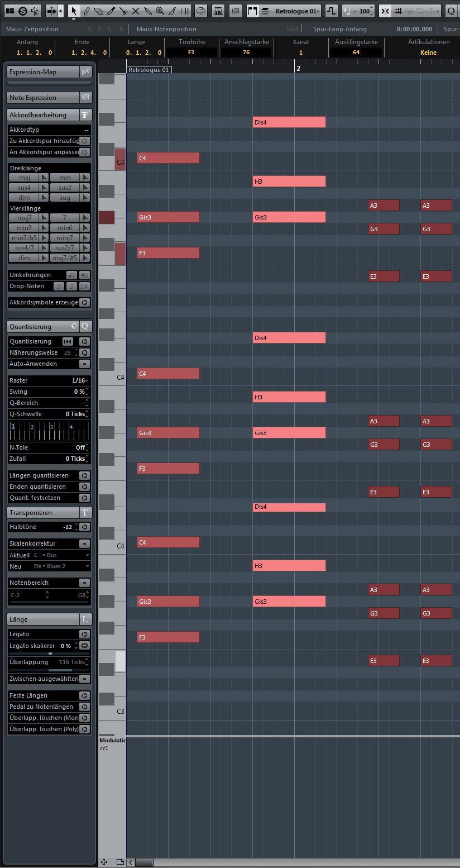Viewport: 460px width, 868px height.
Task: Open the Retrologue 01 part dropdown
Action: [298, 11]
